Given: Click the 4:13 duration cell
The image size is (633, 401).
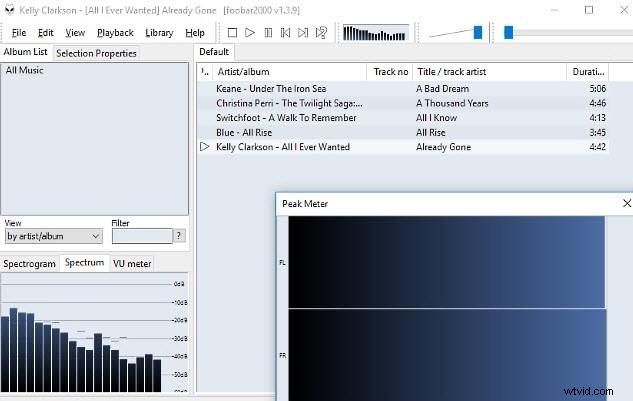Looking at the screenshot, I should tap(597, 118).
